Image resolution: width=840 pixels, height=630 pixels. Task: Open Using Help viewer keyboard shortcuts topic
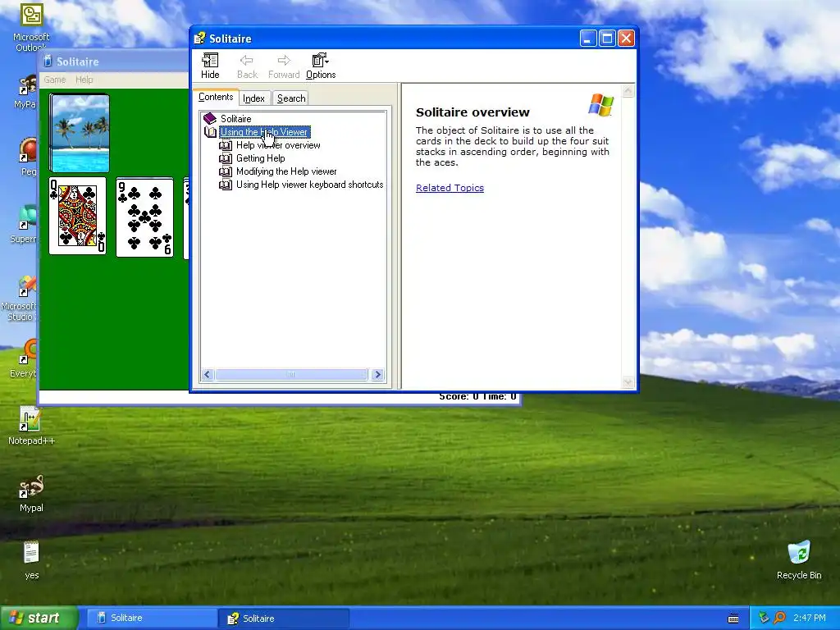pyautogui.click(x=309, y=185)
